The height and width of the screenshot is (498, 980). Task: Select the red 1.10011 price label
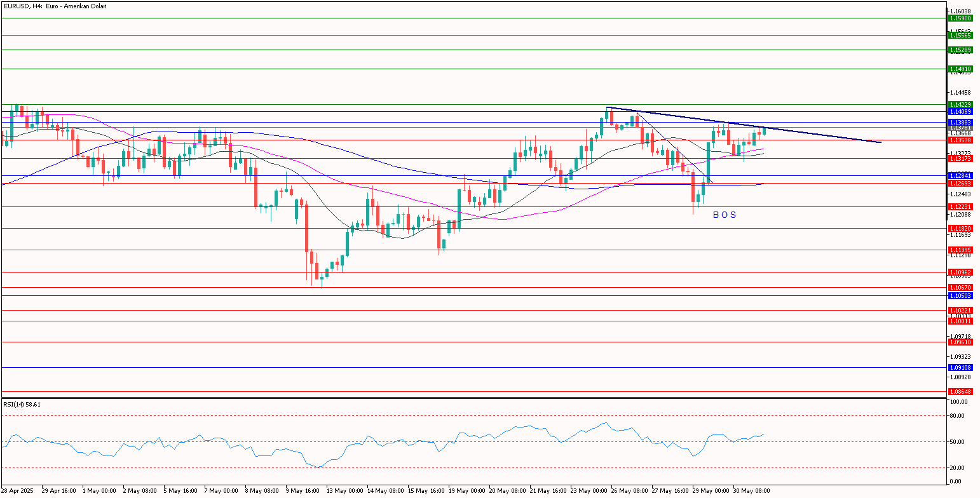(x=960, y=321)
